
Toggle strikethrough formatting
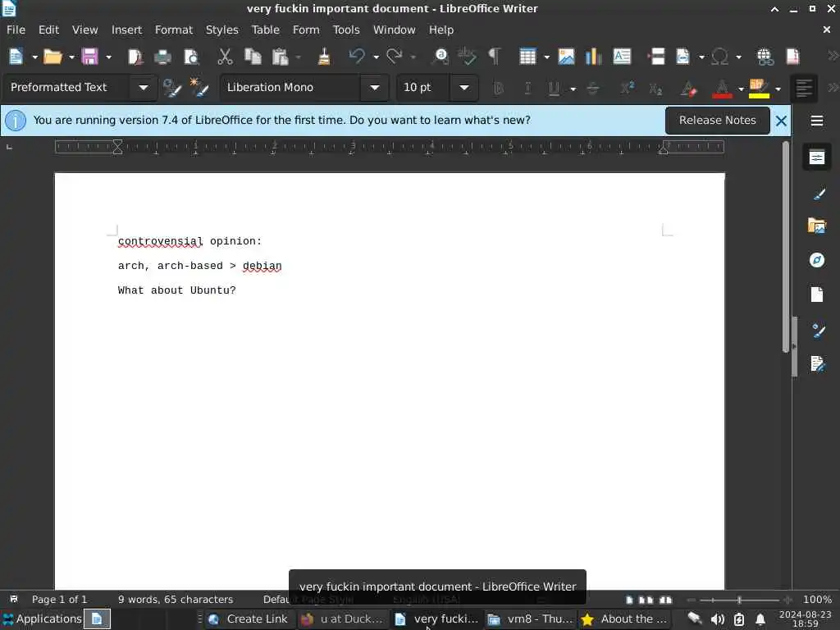click(x=593, y=88)
